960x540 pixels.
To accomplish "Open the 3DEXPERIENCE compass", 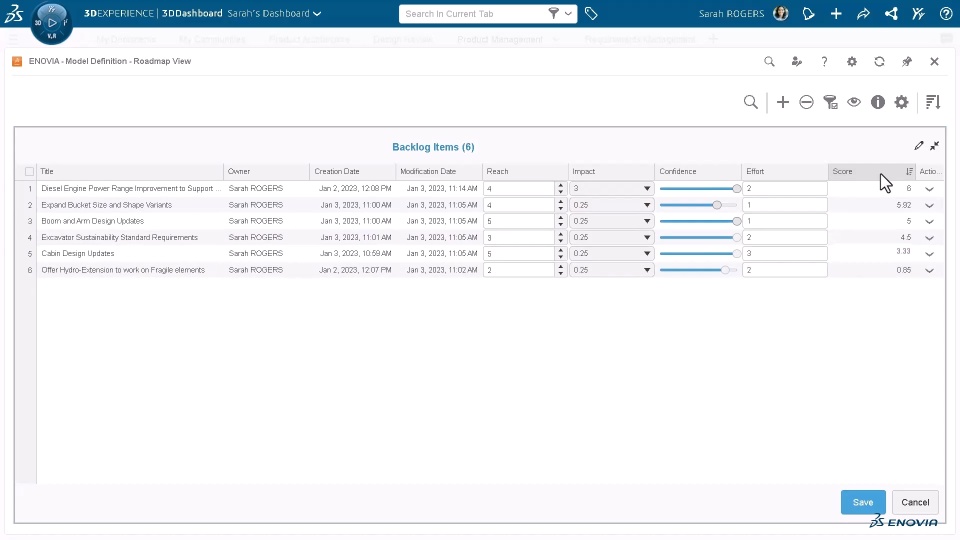I will point(51,23).
